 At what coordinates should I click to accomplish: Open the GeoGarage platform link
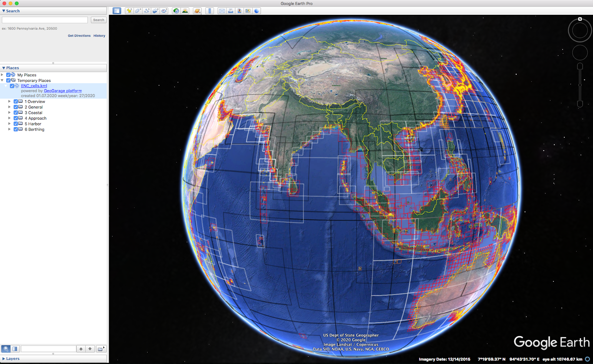pyautogui.click(x=62, y=90)
